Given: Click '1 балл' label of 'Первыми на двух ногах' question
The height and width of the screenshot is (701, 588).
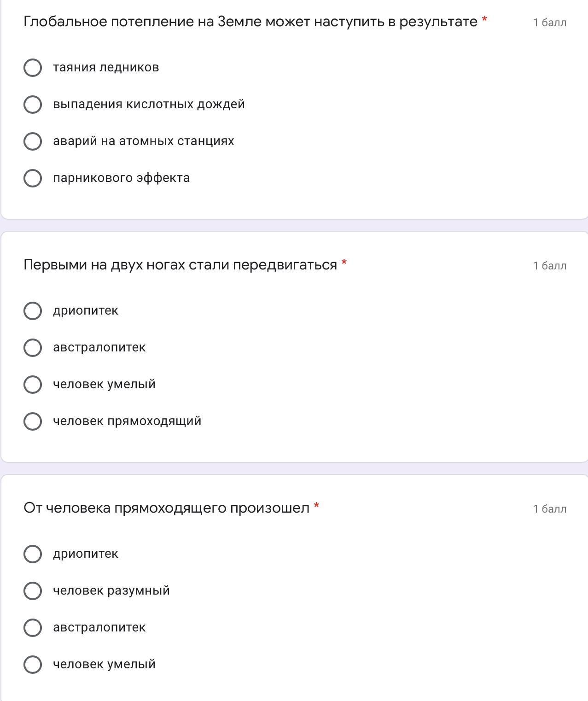Looking at the screenshot, I should (x=549, y=266).
